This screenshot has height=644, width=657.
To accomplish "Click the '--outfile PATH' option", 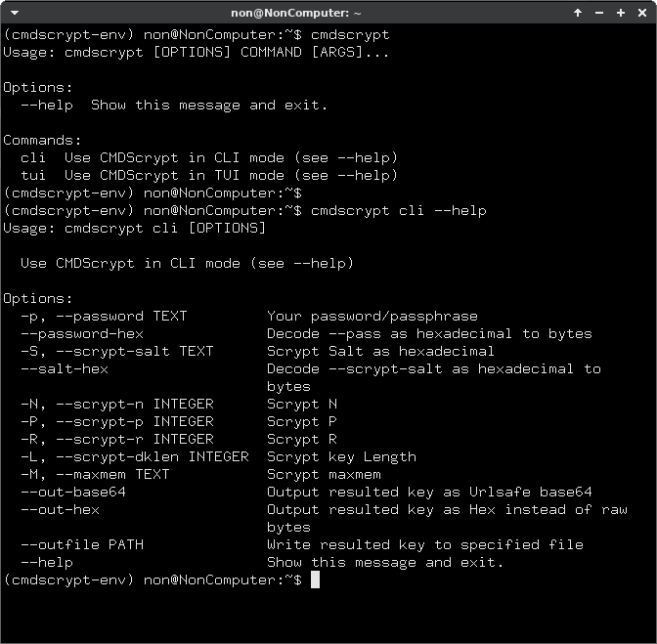I will coord(82,544).
